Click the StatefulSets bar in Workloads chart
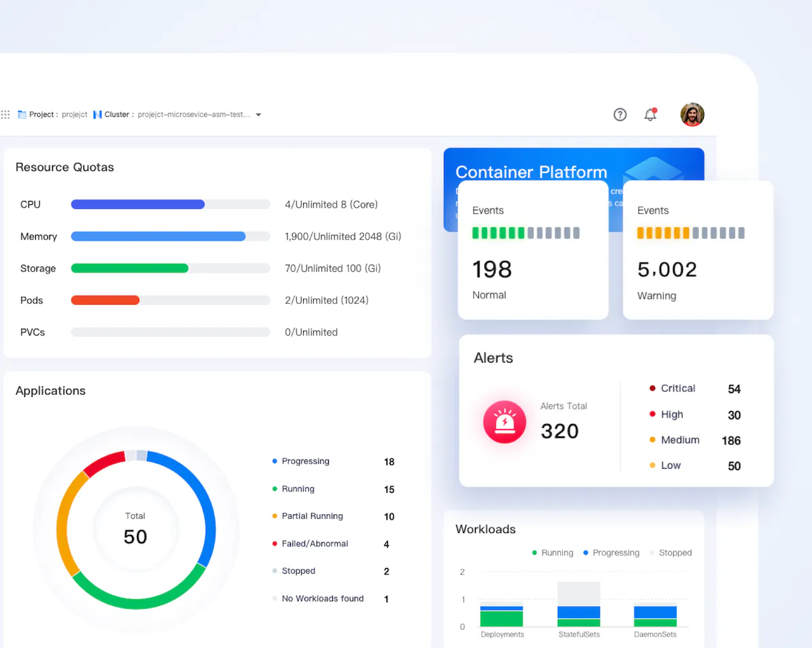This screenshot has width=812, height=648. coord(579,604)
